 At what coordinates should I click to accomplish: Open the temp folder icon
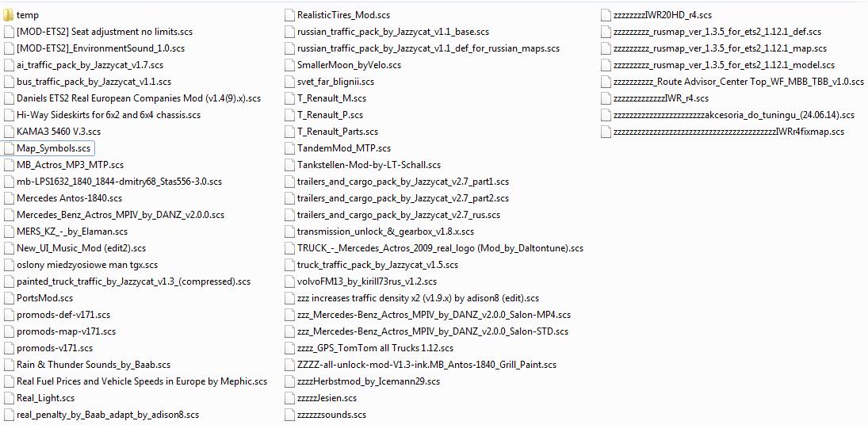(x=8, y=16)
